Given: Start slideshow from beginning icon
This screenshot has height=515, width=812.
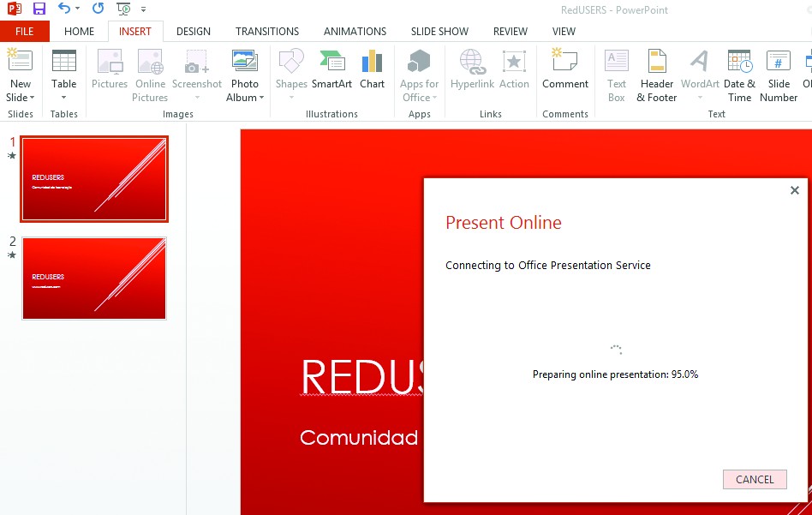Looking at the screenshot, I should coord(123,9).
